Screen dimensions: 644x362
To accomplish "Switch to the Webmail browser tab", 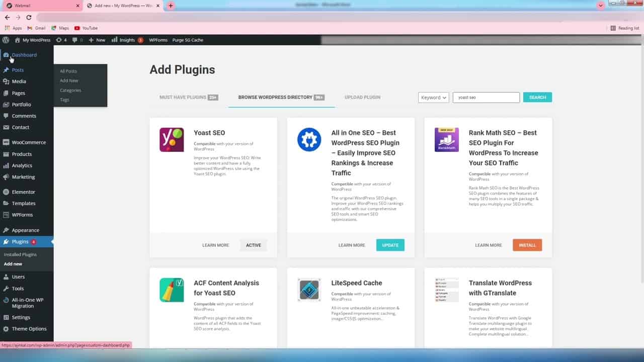I will [x=41, y=6].
